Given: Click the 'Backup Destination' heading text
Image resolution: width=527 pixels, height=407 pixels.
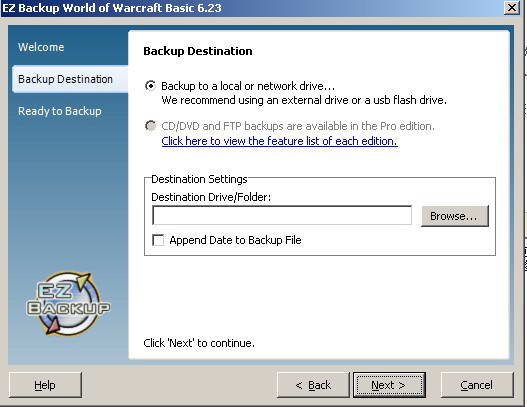Looking at the screenshot, I should click(198, 51).
